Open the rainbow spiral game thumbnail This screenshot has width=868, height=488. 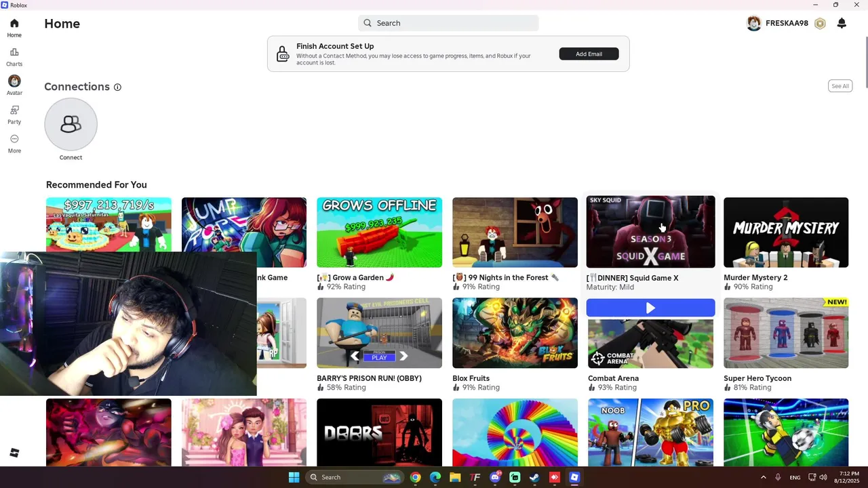[x=515, y=432]
